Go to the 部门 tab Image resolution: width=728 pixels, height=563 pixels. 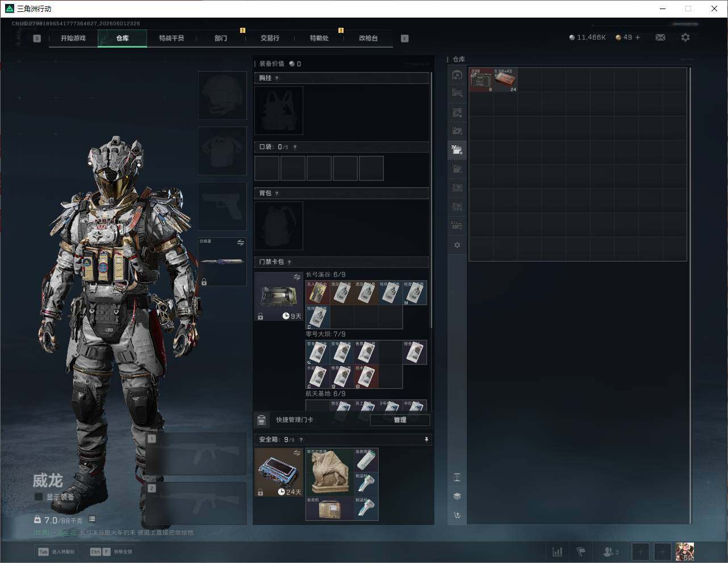(221, 38)
